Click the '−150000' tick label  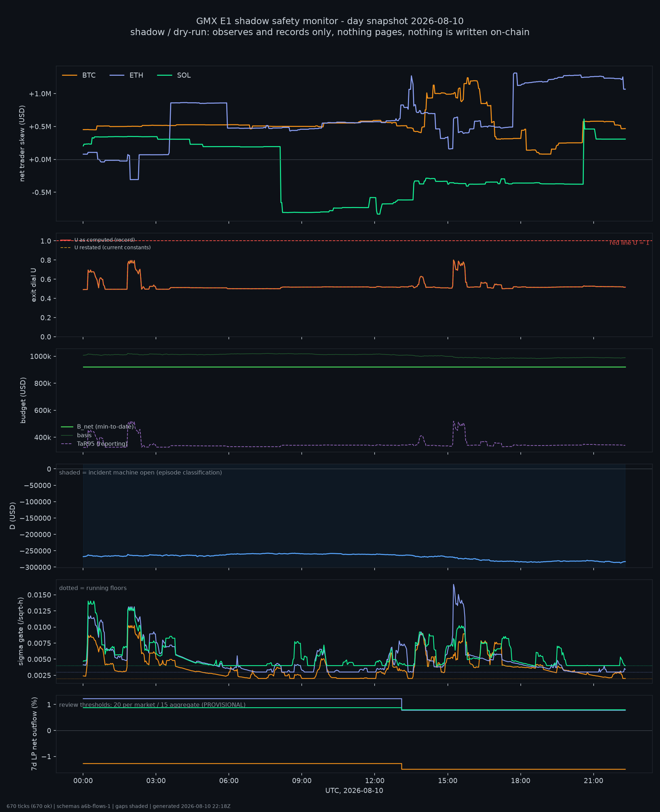[36, 518]
